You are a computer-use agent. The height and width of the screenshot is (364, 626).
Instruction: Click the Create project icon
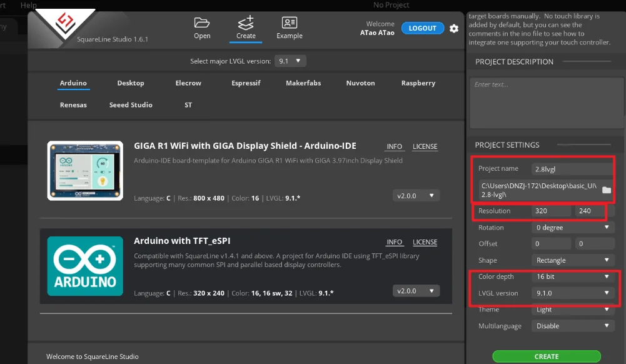[246, 23]
